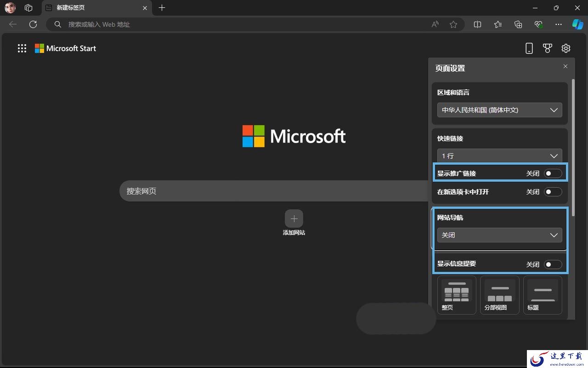Close the 新建标签页 tab
Image resolution: width=588 pixels, height=368 pixels.
pos(145,8)
